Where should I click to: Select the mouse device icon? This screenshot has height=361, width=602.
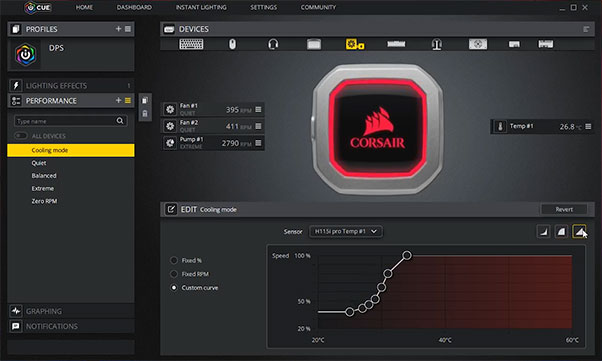[232, 44]
